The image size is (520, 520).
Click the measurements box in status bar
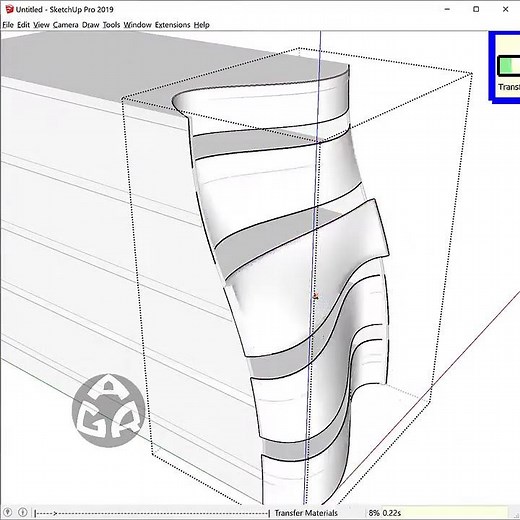444,513
